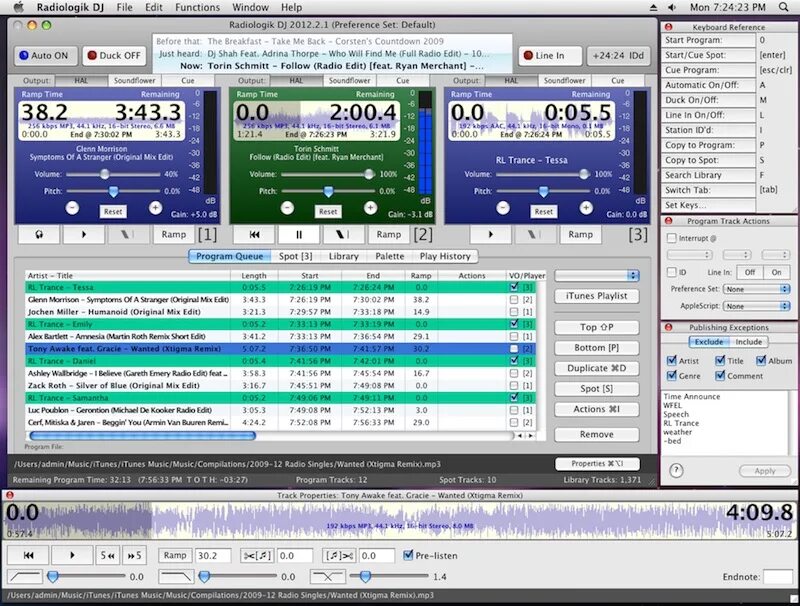Viewport: 800px width, 606px height.
Task: Click the volume icon in the menu bar
Action: [672, 7]
